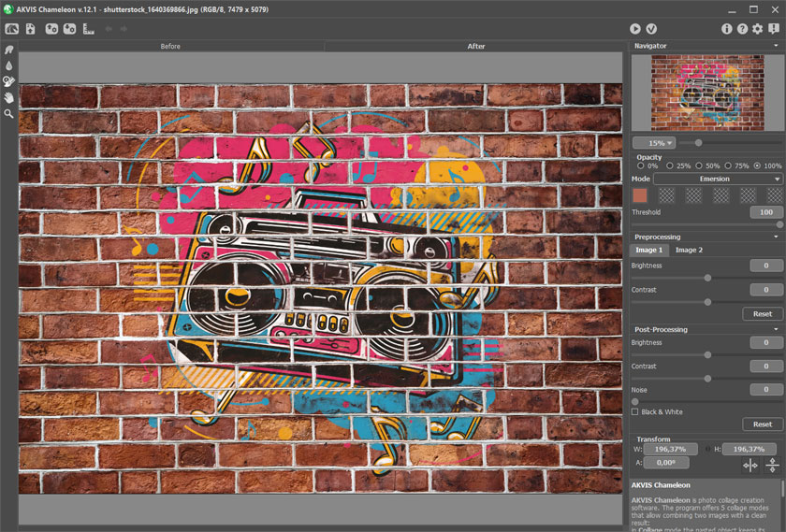
Task: Click the Post-Processing Brightness value field
Action: click(766, 342)
